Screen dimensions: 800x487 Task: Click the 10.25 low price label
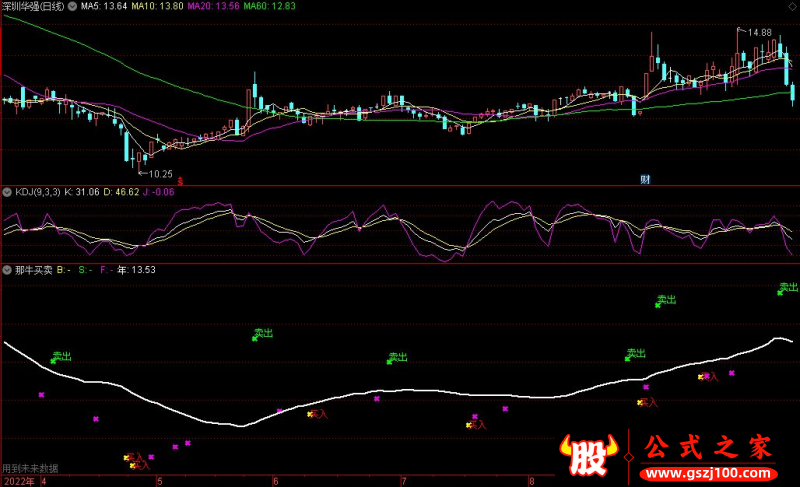click(x=160, y=174)
